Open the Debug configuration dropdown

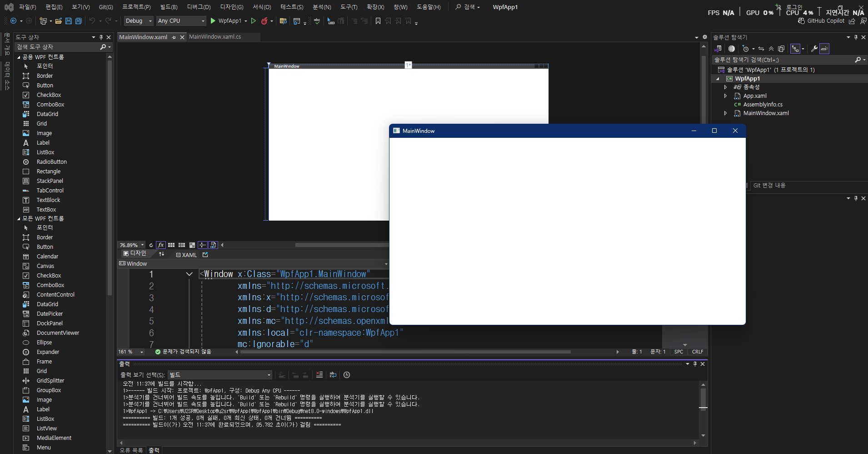pos(139,21)
